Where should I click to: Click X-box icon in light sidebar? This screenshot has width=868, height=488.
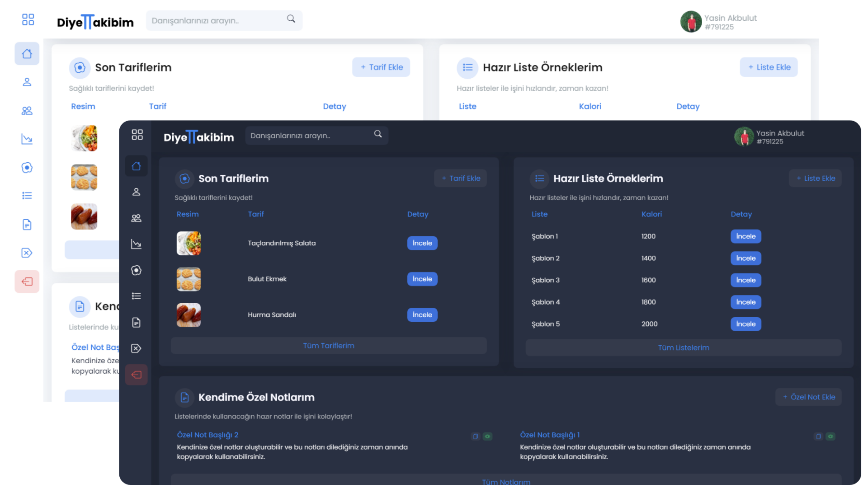[27, 253]
